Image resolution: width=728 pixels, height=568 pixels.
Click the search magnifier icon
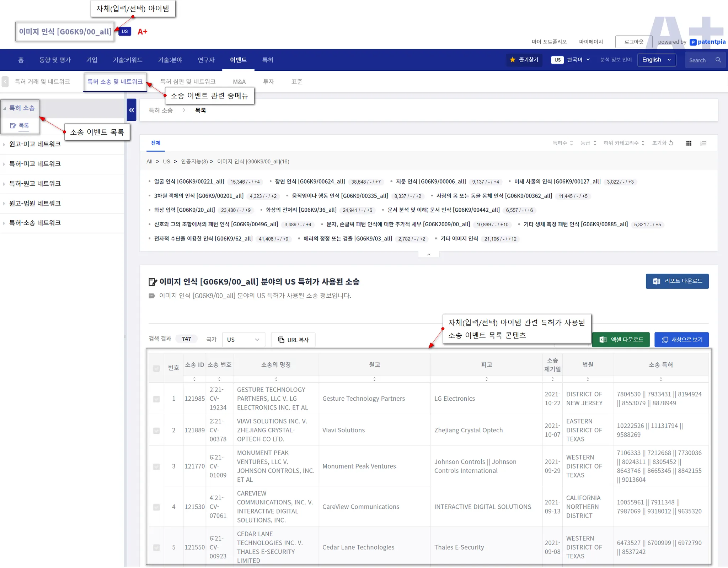click(x=718, y=60)
